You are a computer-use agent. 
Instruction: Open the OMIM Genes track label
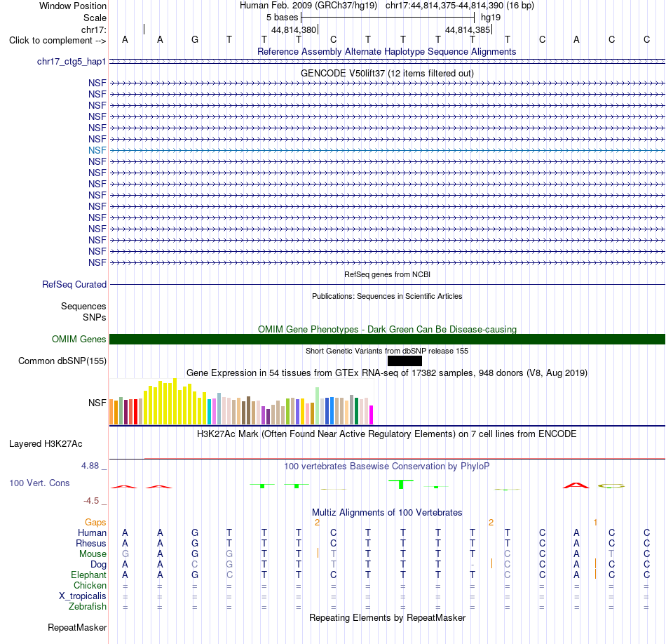pos(79,340)
